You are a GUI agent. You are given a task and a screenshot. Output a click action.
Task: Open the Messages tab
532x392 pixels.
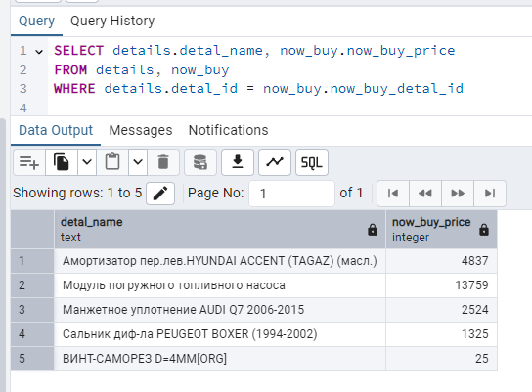point(141,130)
